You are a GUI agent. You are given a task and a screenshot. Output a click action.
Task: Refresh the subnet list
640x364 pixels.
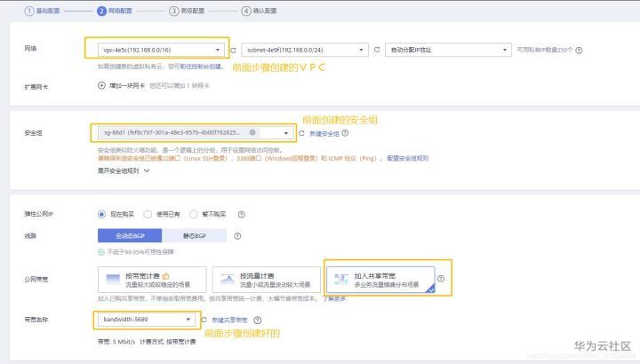click(377, 50)
